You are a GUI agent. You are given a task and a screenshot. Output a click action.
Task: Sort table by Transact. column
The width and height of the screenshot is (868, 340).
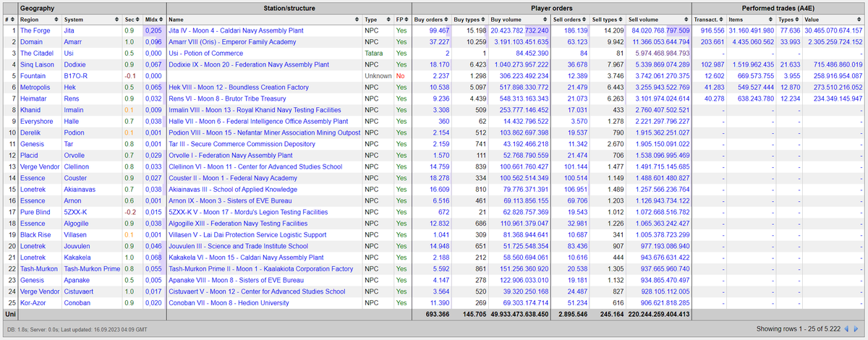click(x=710, y=19)
